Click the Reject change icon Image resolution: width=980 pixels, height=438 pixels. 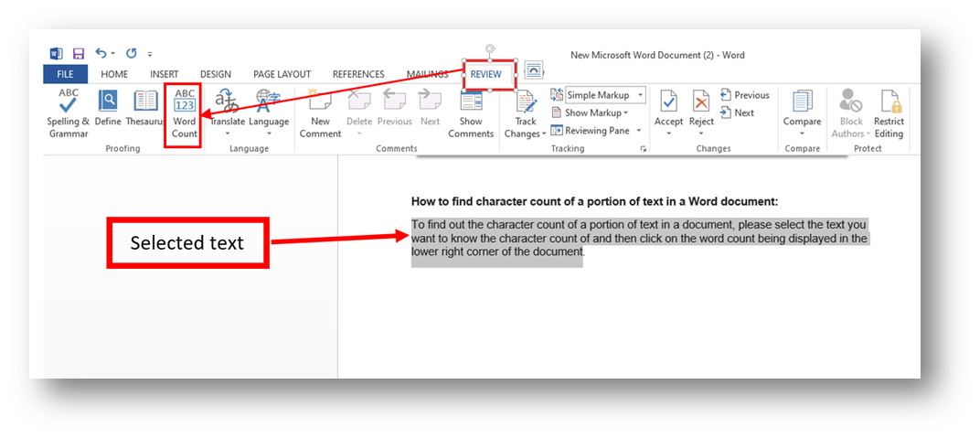701,101
